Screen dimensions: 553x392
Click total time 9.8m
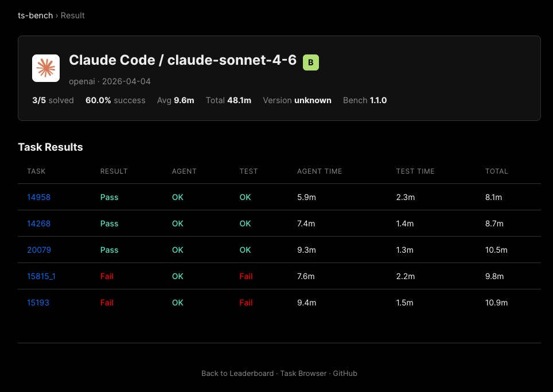tap(494, 276)
